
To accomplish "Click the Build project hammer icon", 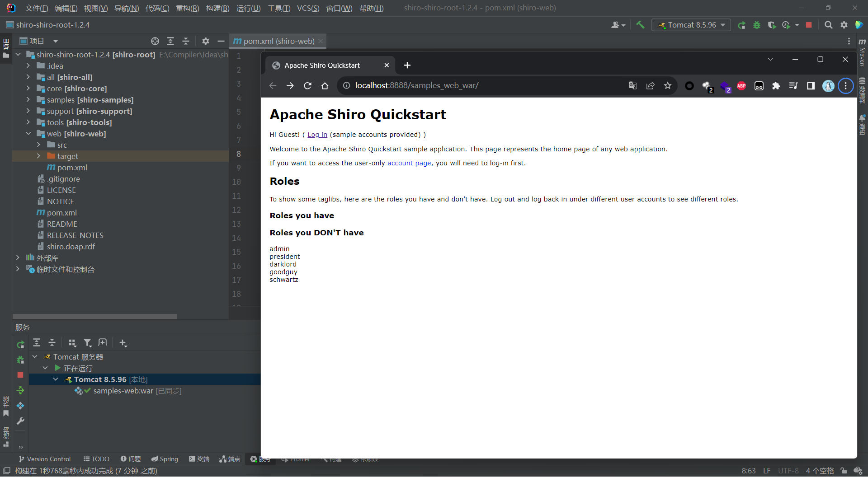I will [640, 25].
